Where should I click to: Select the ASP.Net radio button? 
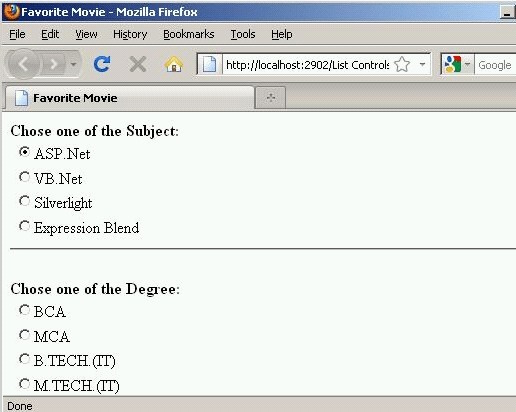click(x=24, y=152)
